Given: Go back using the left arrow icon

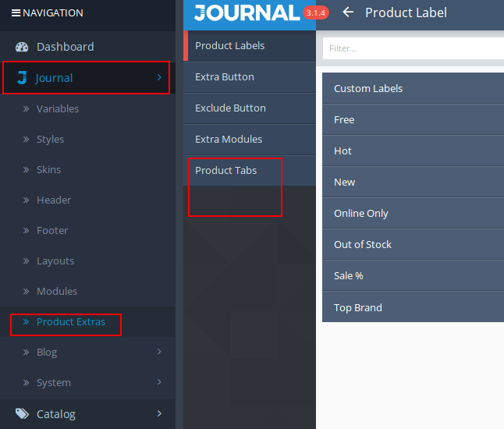Looking at the screenshot, I should pos(348,12).
